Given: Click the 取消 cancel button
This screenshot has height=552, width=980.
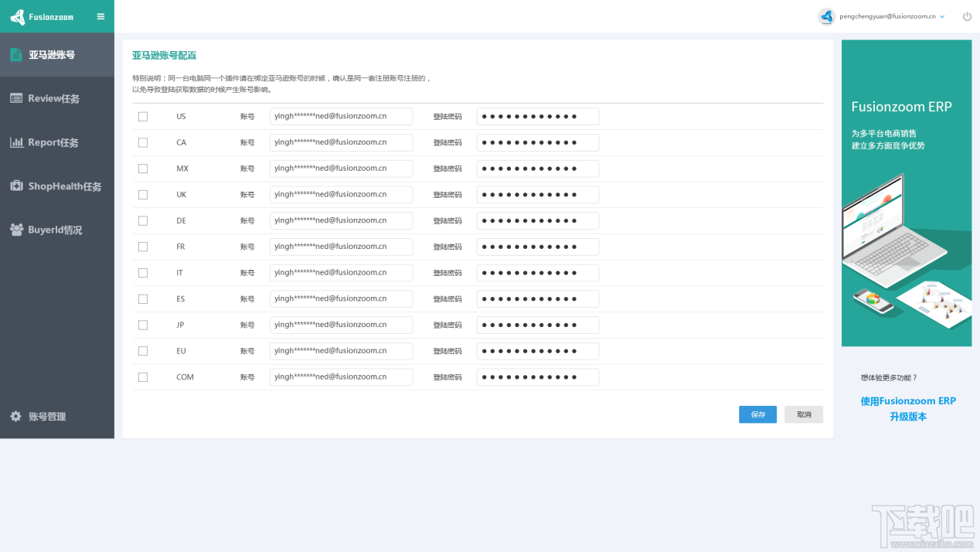Looking at the screenshot, I should (x=804, y=414).
